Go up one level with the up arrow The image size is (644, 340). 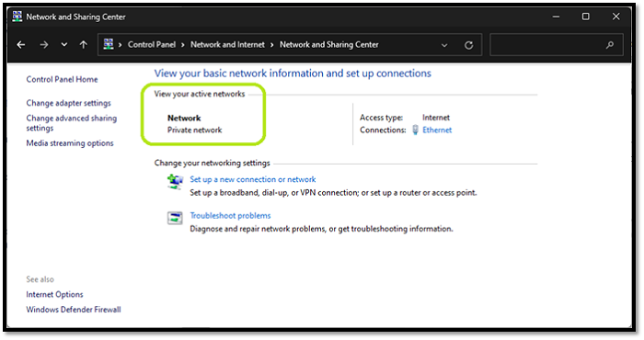click(x=84, y=45)
